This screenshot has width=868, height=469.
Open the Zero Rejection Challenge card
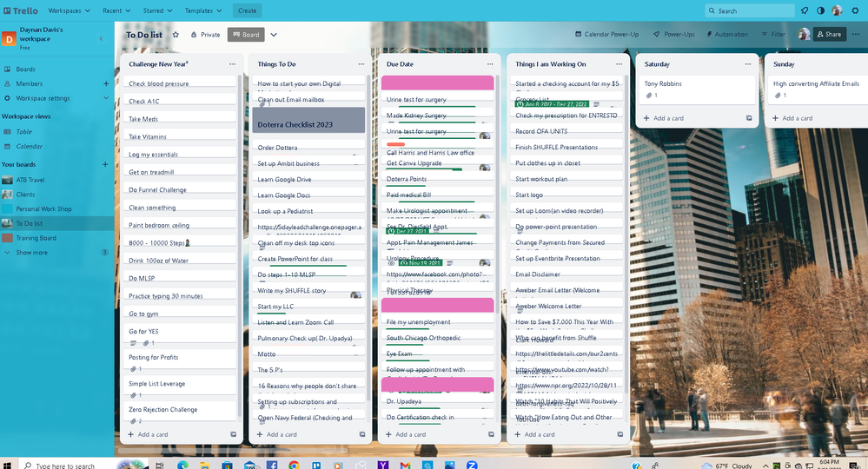pos(179,414)
